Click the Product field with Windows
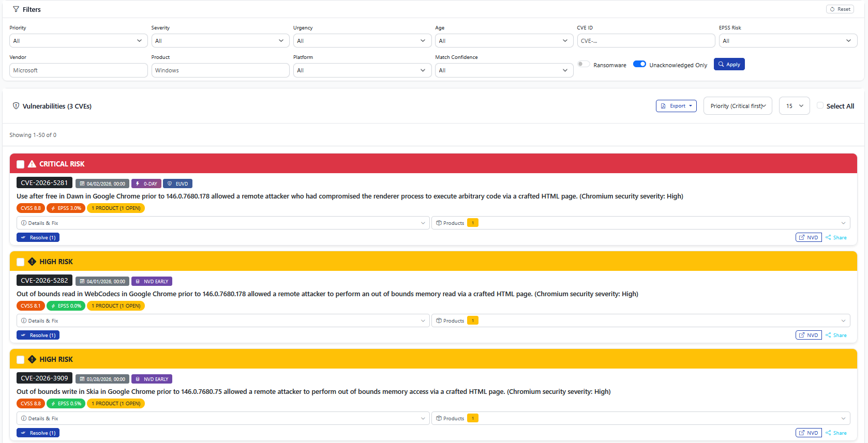Viewport: 868px width, 443px height. [x=220, y=70]
